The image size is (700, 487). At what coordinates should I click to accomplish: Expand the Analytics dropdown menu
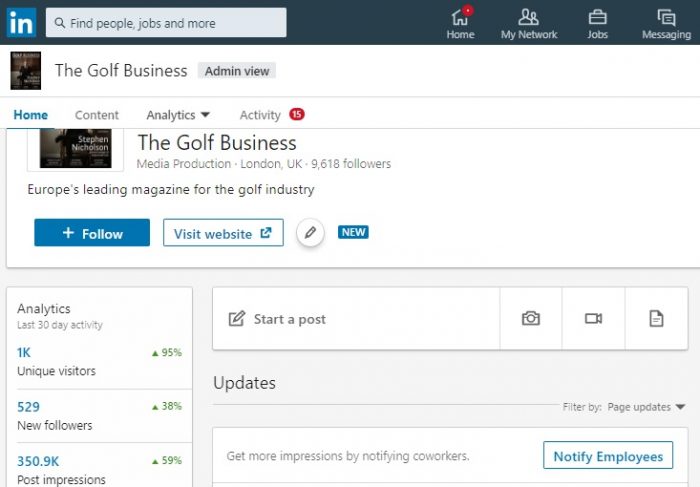(x=178, y=115)
